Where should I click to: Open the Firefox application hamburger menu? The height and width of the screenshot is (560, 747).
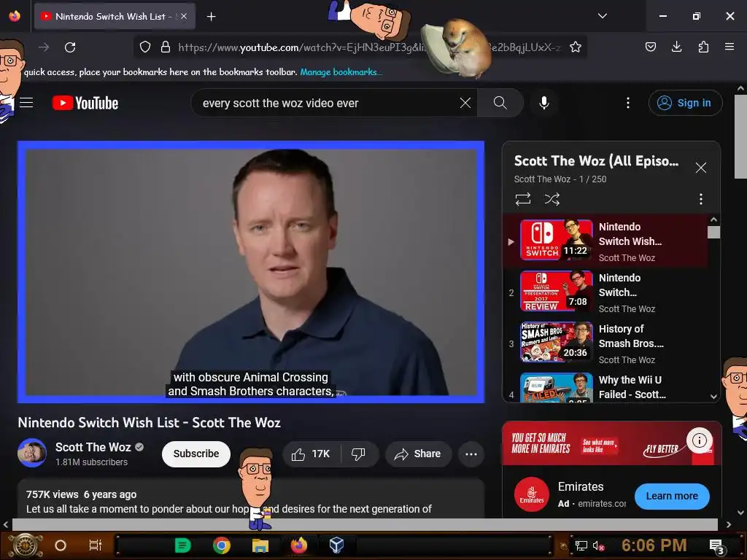[x=729, y=47]
